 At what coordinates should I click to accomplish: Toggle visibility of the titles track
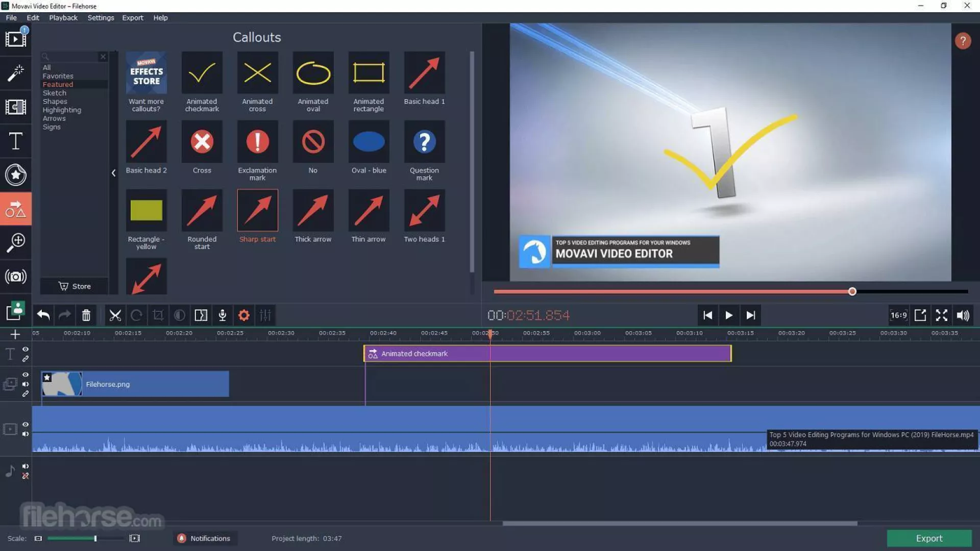coord(26,349)
